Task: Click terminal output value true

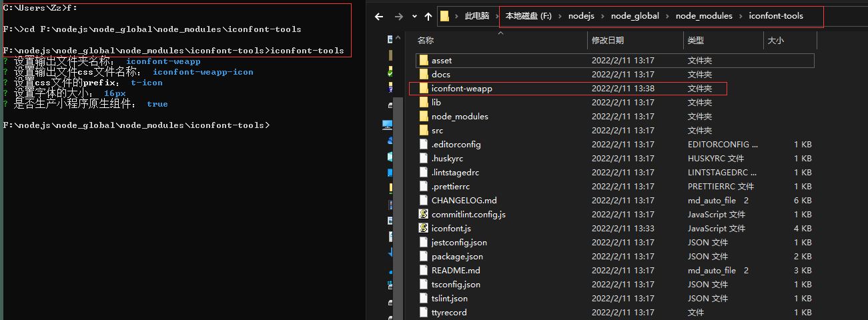Action: [x=157, y=104]
